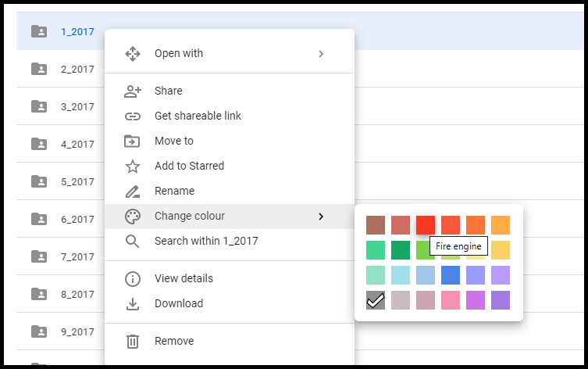Pick the pink swatch in bottom row

pos(451,300)
